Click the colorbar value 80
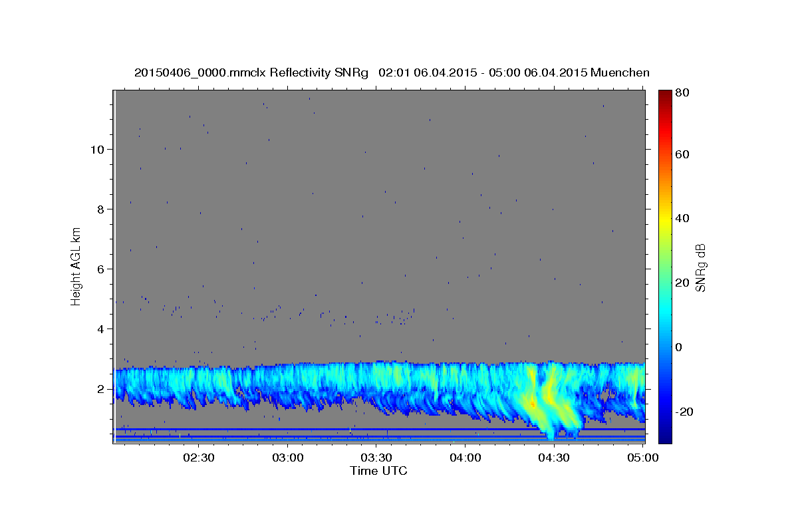Viewport: 798px width, 532px height. tap(684, 93)
